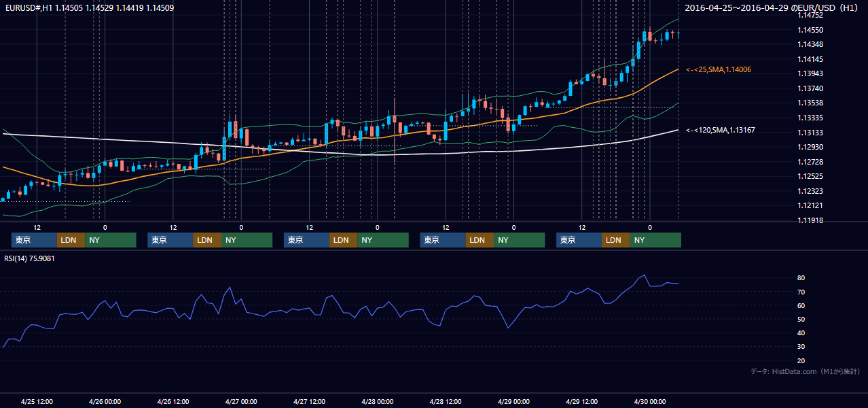
Task: Click RSI axis level 60
Action: pos(801,305)
